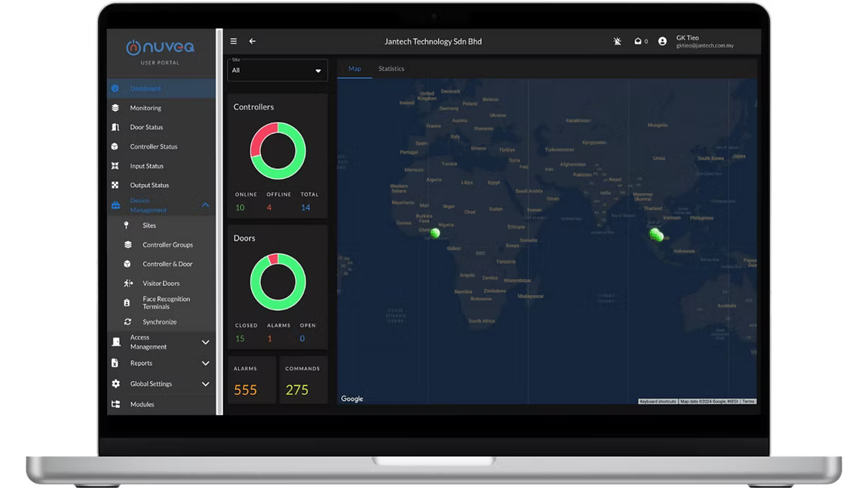
Task: Click the alarm bell mute icon
Action: tap(618, 41)
